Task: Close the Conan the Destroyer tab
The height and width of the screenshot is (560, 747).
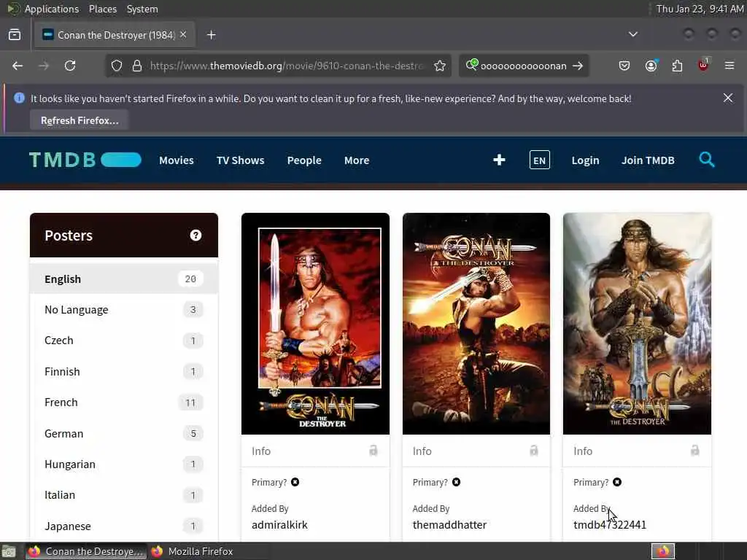Action: (x=183, y=35)
